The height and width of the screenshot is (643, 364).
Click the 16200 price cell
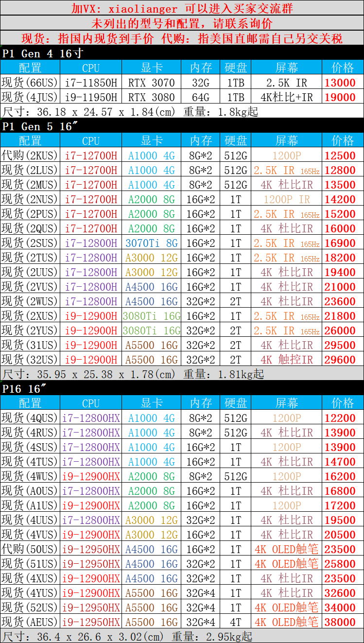tap(343, 476)
